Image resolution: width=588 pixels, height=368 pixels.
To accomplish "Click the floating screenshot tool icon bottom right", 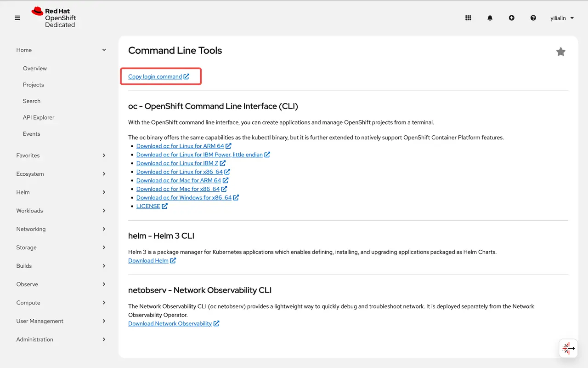I will point(568,348).
